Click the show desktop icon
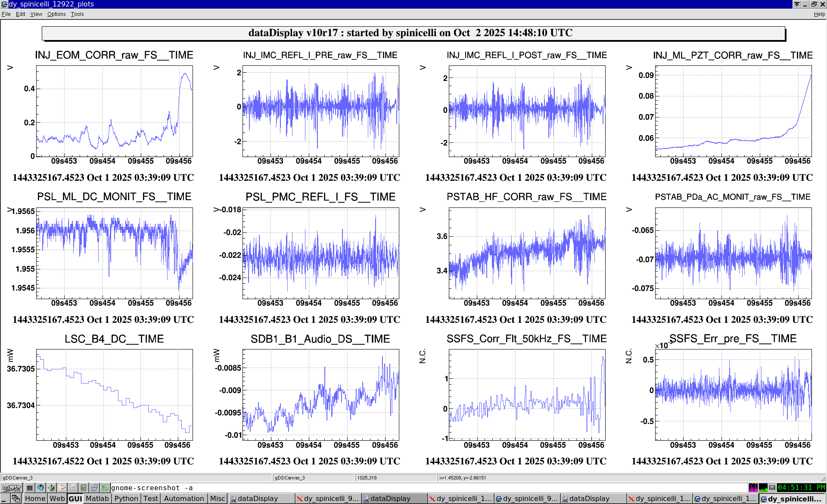 5,498
